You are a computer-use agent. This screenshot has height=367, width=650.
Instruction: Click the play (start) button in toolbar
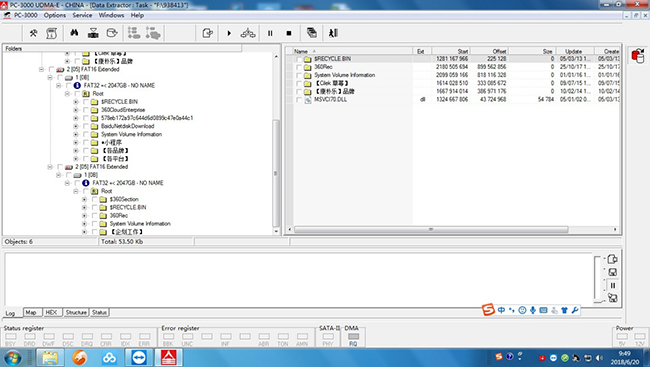pos(229,33)
